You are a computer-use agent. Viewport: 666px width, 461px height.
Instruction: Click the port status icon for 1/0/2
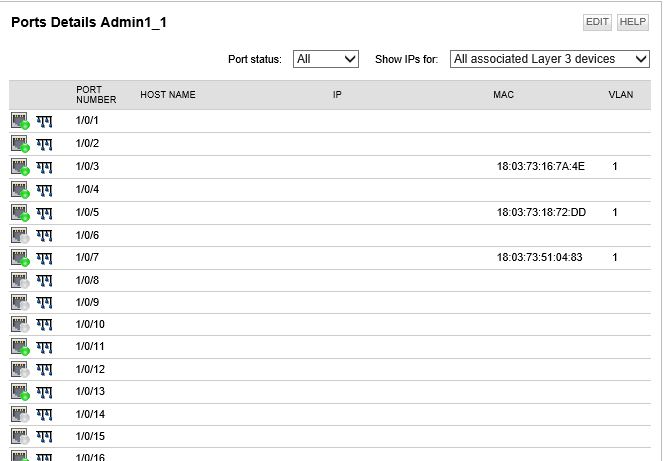click(20, 144)
